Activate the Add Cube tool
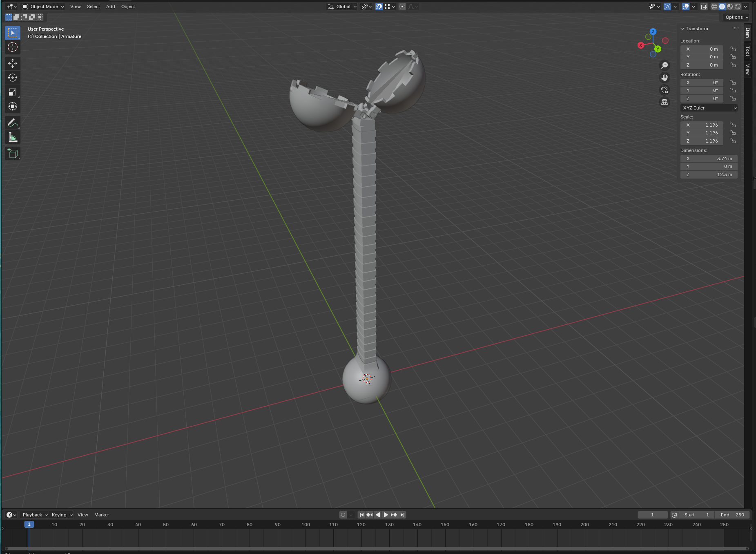The image size is (756, 554). coord(13,154)
